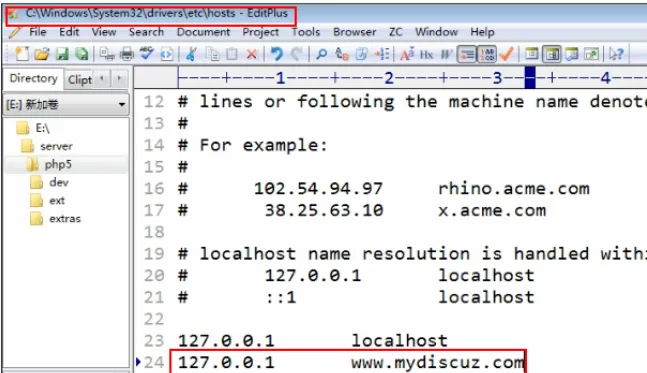Click the Full Screen icon
The width and height of the screenshot is (647, 373).
pos(591,54)
